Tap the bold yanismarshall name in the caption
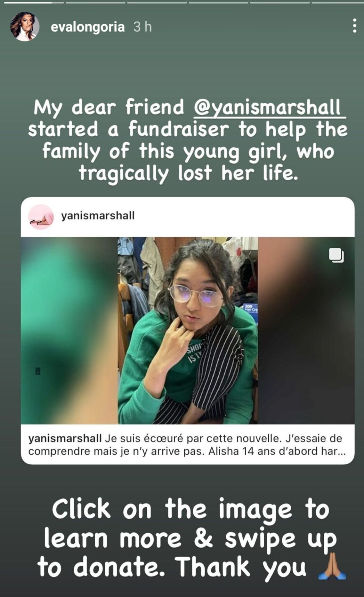 tap(65, 438)
